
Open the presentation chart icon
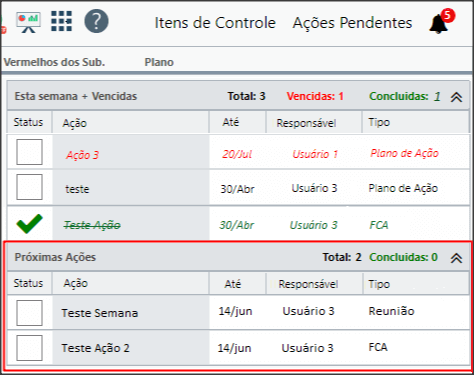click(x=28, y=22)
